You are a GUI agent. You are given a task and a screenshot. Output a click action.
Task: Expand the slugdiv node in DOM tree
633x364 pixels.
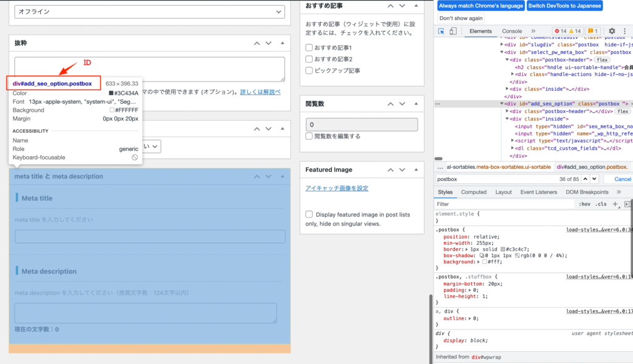[x=502, y=44]
